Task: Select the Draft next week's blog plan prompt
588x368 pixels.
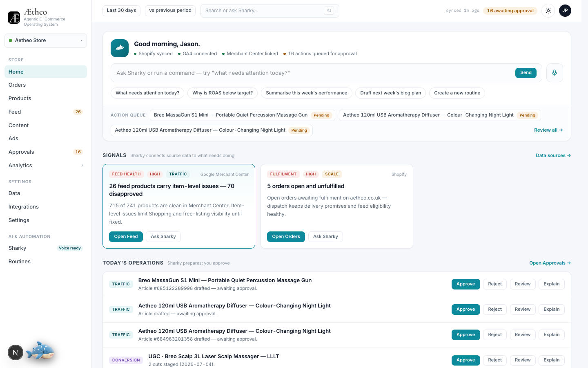Action: click(x=391, y=93)
